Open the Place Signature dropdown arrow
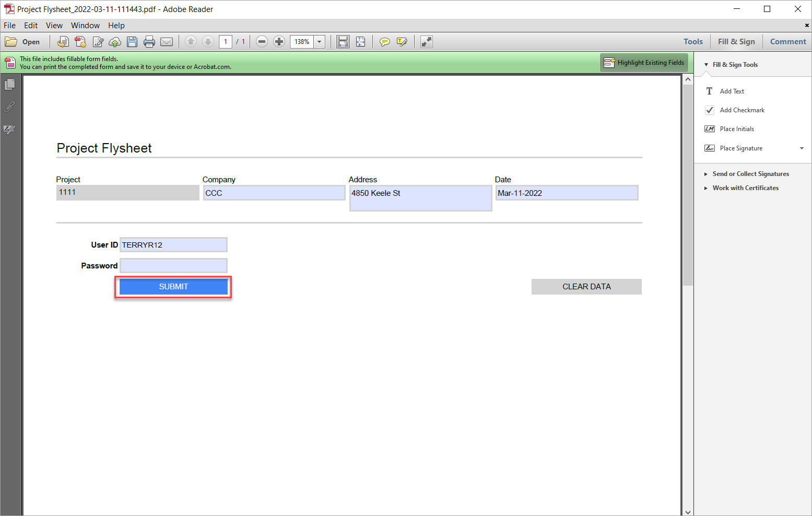The image size is (812, 516). click(x=802, y=148)
